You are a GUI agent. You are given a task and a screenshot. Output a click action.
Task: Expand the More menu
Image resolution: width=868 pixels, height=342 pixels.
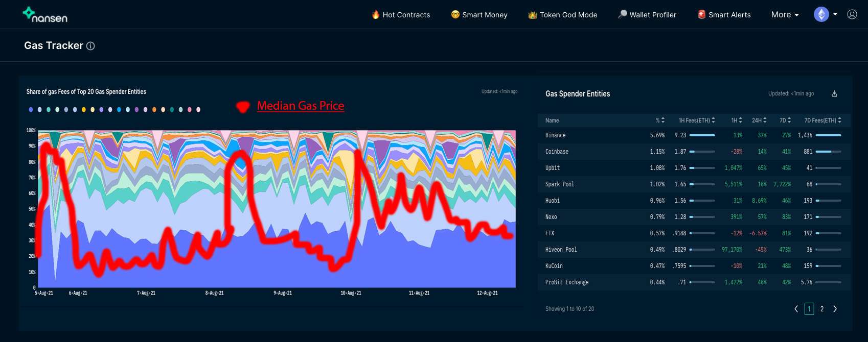[x=785, y=15]
